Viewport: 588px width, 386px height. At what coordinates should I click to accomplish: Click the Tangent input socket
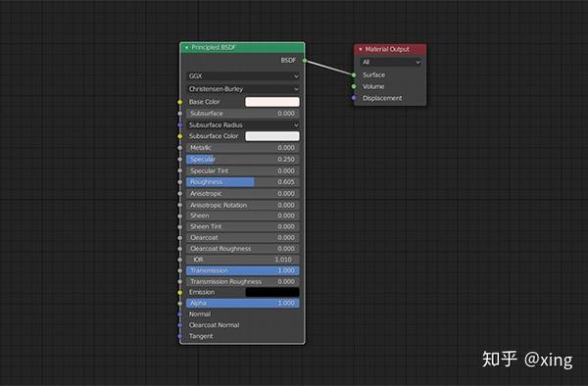[180, 336]
